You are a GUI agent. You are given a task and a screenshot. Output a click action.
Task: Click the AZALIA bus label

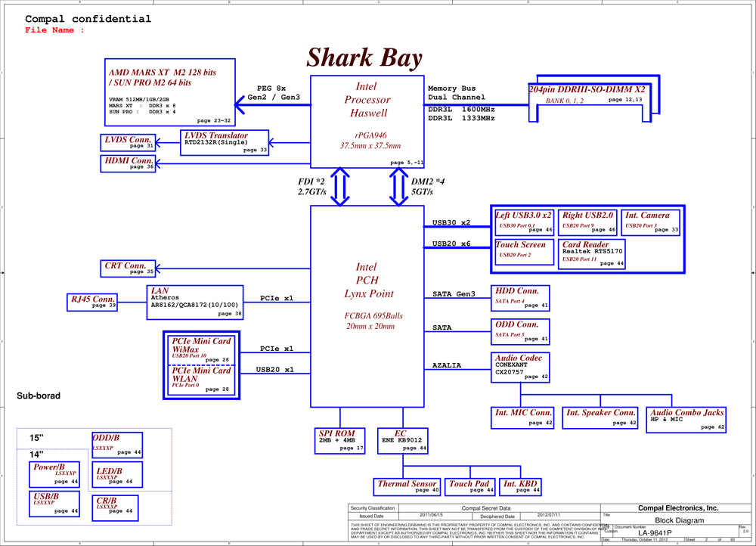point(447,365)
